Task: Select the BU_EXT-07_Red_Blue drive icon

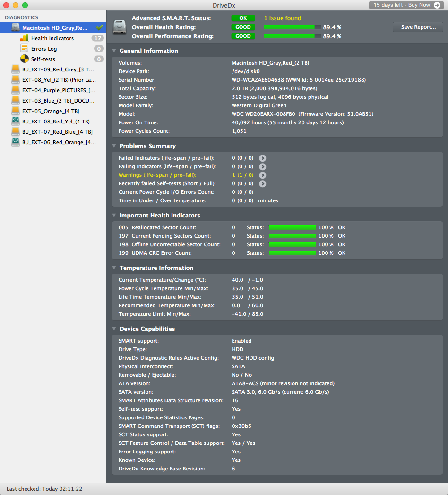Action: (16, 132)
